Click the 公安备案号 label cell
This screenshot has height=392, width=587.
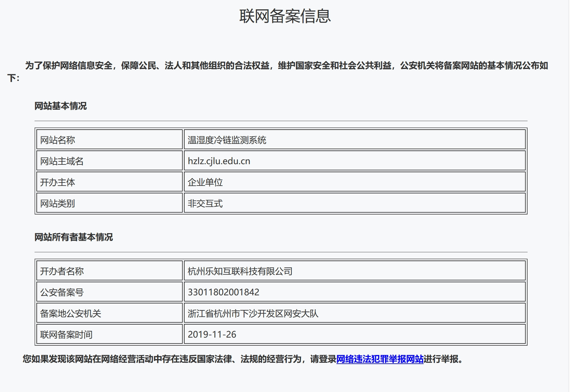tap(110, 292)
